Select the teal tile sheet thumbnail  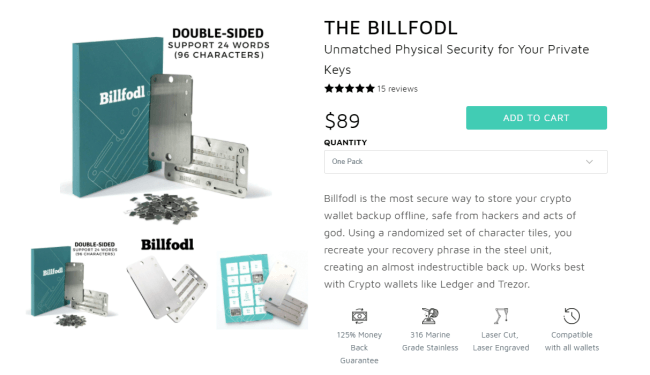click(262, 292)
